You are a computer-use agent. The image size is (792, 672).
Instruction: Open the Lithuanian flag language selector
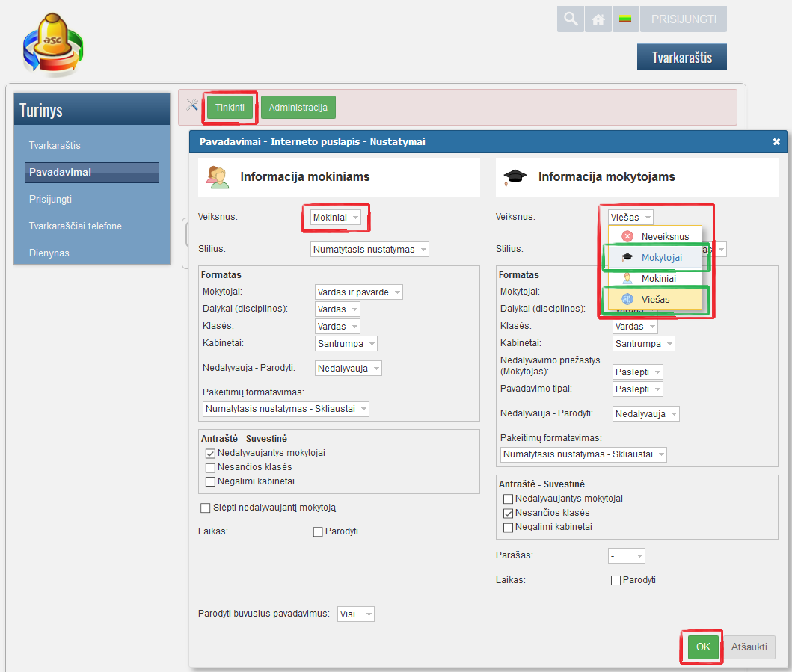(625, 19)
